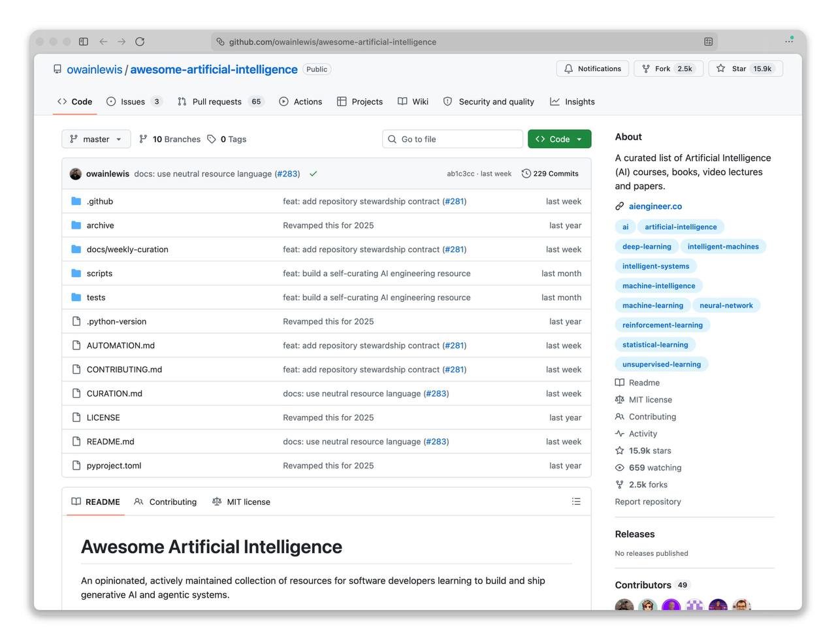
Task: Click the reinforcement-learning topic tag
Action: 662,325
